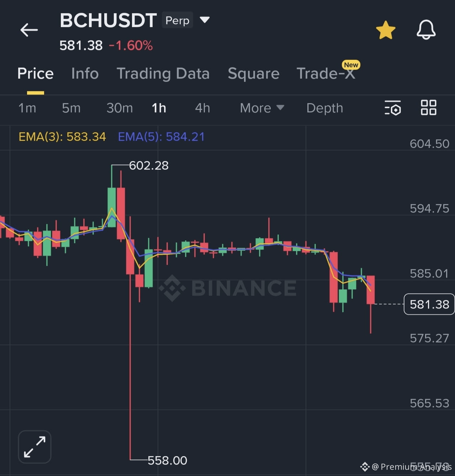Click the 602.28 high price marker
This screenshot has height=476, width=455.
149,165
